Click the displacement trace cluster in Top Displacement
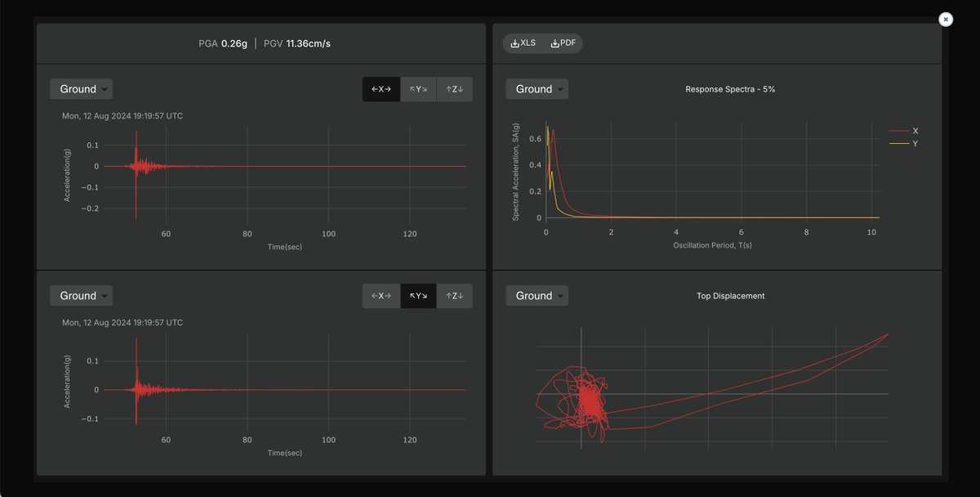This screenshot has height=497, width=980. 589,400
